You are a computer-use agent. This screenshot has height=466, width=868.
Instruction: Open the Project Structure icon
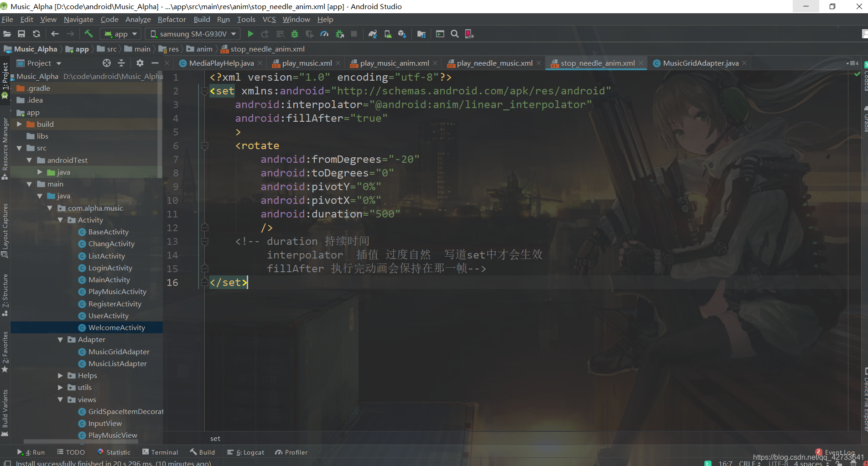click(421, 34)
